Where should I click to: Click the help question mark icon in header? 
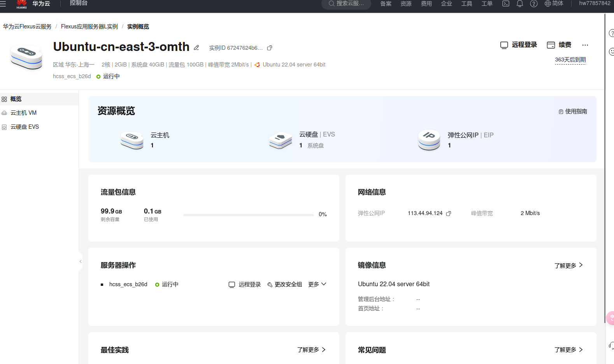533,4
